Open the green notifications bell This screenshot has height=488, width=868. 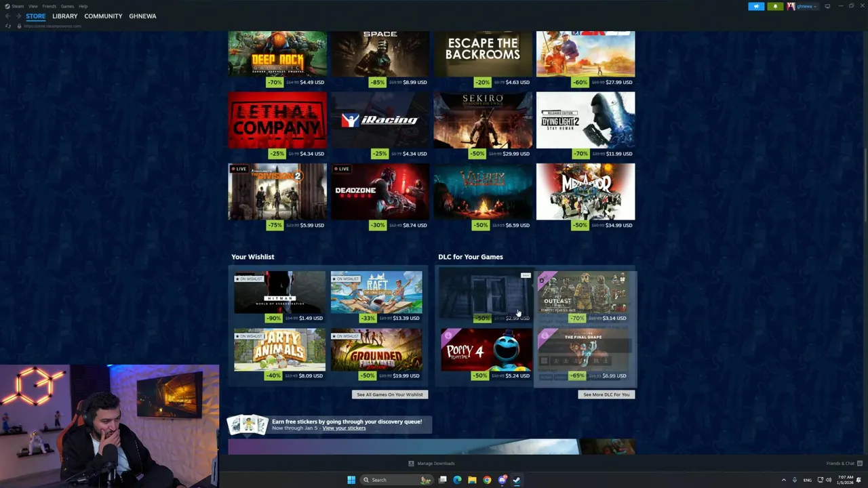coord(775,6)
